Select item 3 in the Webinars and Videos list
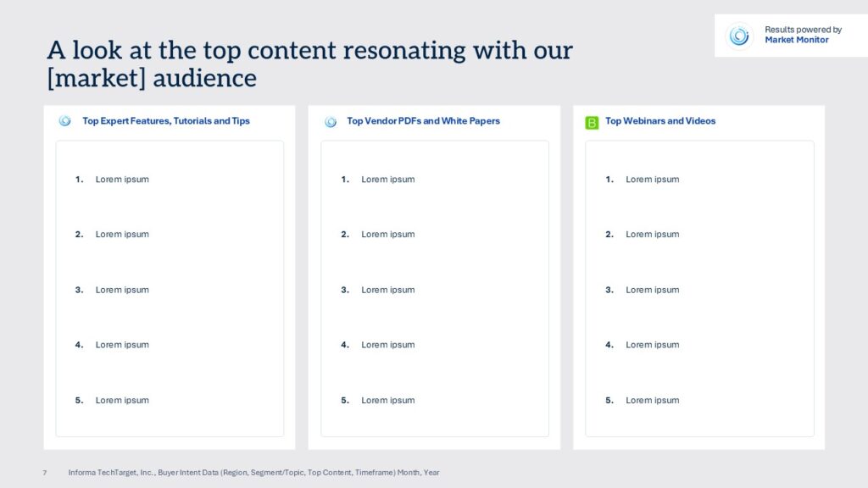Viewport: 868px width, 488px height. point(652,290)
